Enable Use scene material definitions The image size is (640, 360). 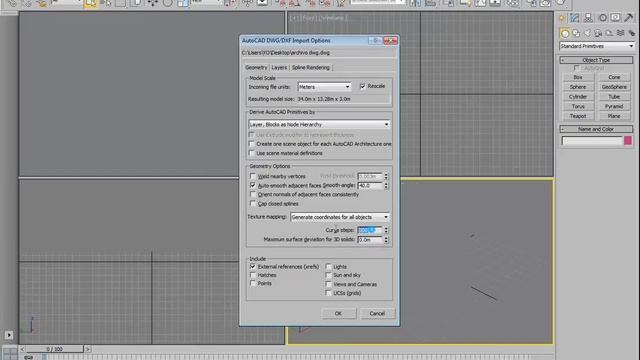coord(251,153)
